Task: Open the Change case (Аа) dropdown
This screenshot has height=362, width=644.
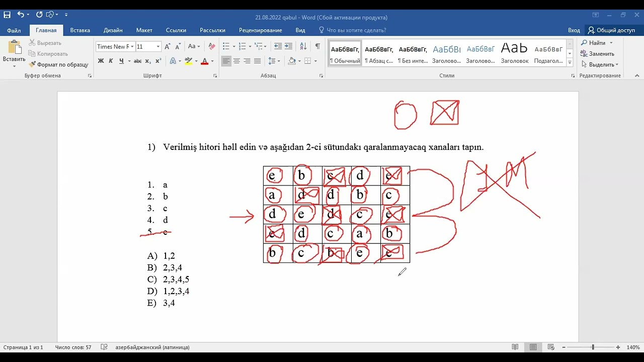Action: coord(194,46)
